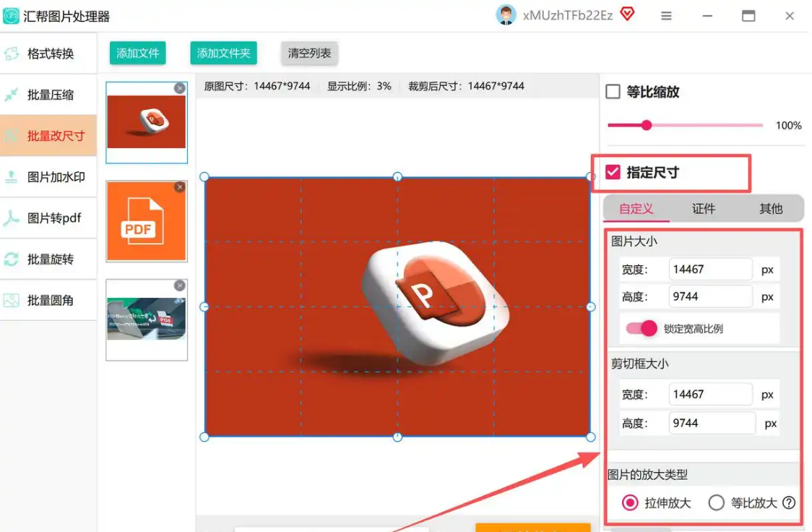Screen dimensions: 812x532
Task: Click the crop frame bottom-left handle
Action: pos(204,437)
